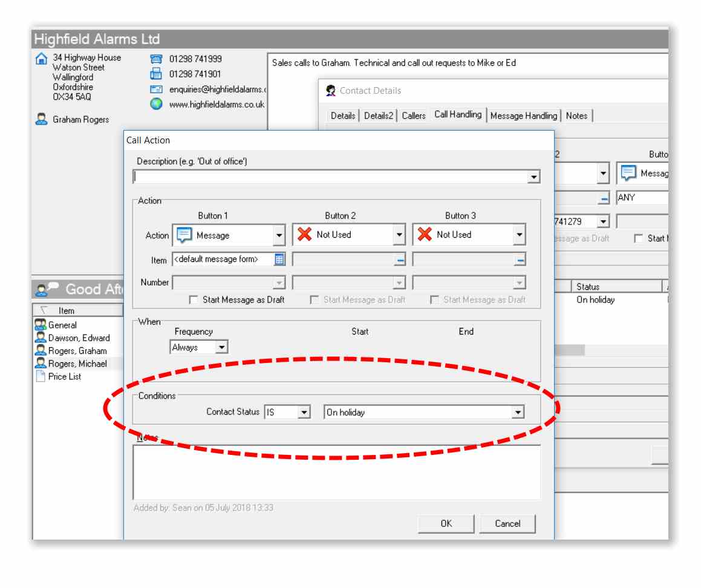The width and height of the screenshot is (701, 588).
Task: Open the Notes tab in Contact Details
Action: [x=577, y=116]
